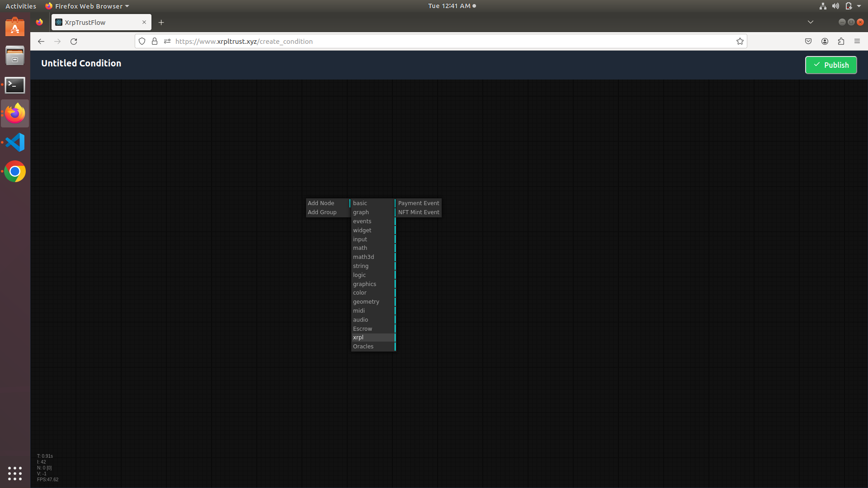Open Terminal from Ubuntu dock
The image size is (868, 488).
(15, 85)
